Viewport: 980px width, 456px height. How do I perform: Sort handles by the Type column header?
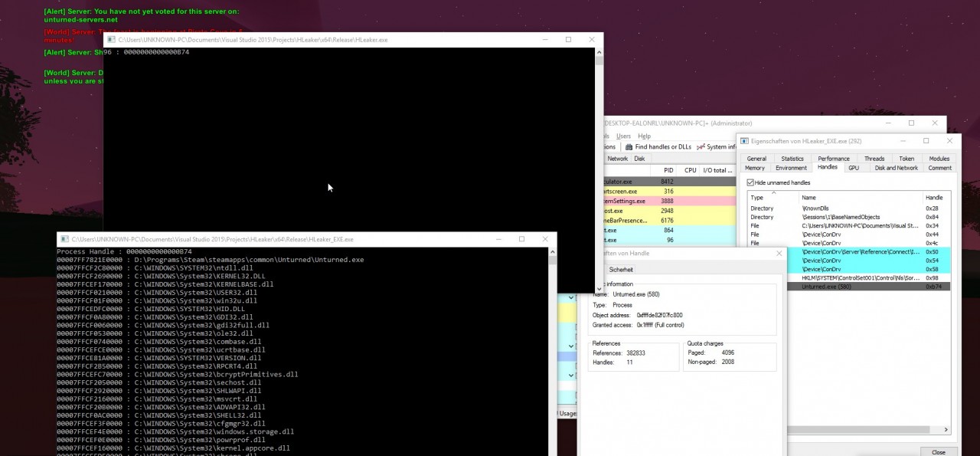tap(773, 197)
